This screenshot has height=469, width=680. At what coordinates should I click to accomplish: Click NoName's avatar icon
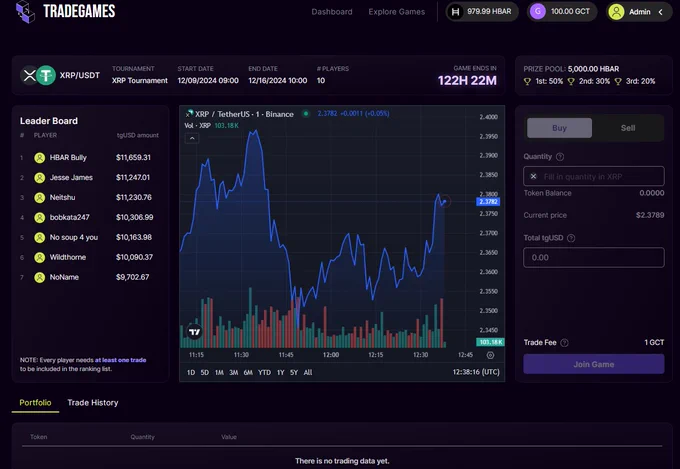(39, 277)
